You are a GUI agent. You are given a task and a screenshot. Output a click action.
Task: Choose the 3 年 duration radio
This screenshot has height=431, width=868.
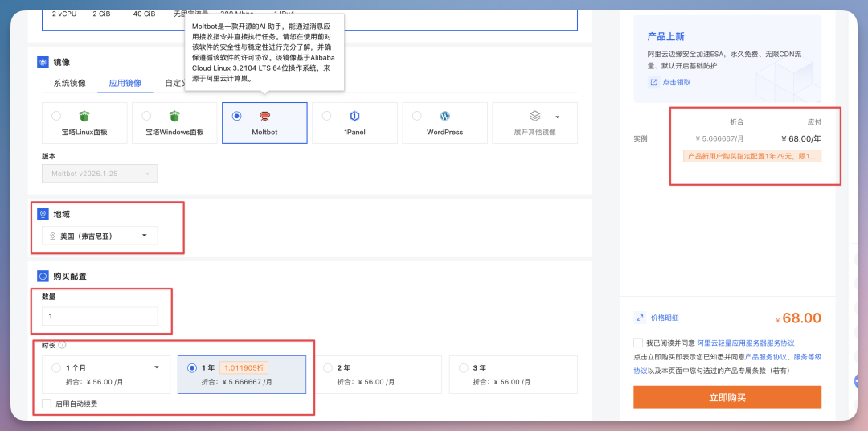(464, 367)
